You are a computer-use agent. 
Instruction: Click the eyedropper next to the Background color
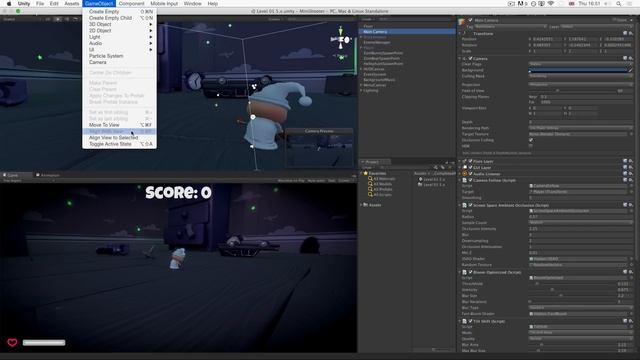(630, 70)
